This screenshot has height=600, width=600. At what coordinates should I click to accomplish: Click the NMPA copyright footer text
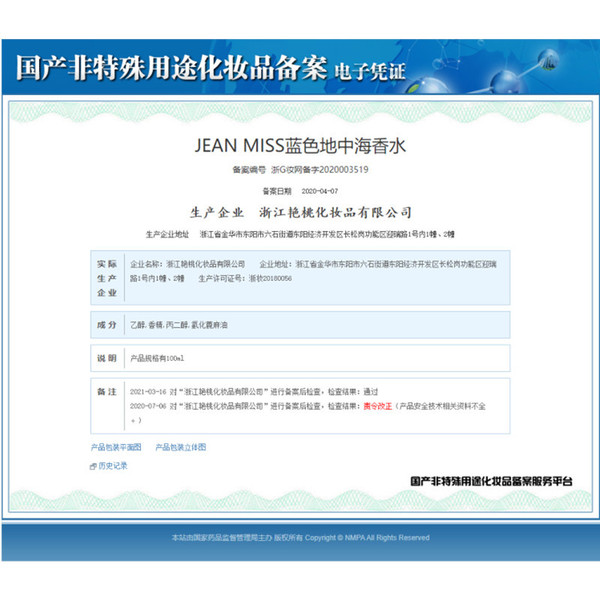[300, 538]
